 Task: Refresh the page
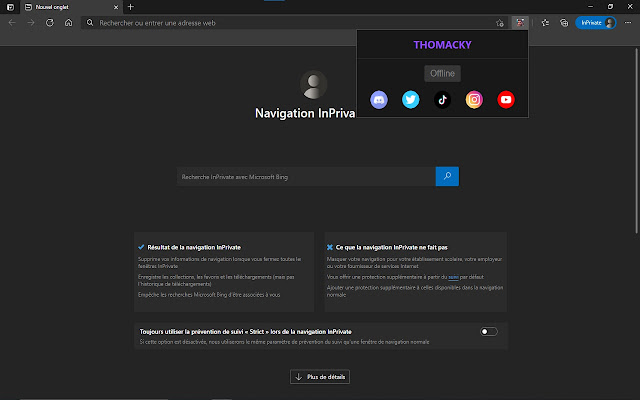tap(50, 23)
